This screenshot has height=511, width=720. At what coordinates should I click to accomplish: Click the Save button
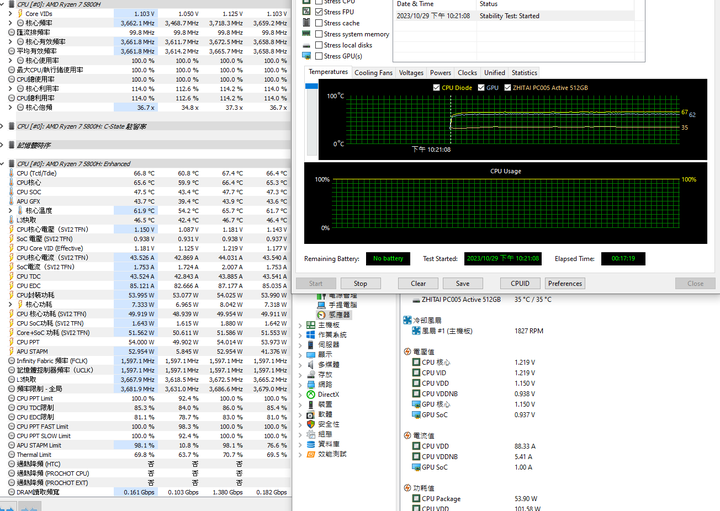pyautogui.click(x=462, y=283)
